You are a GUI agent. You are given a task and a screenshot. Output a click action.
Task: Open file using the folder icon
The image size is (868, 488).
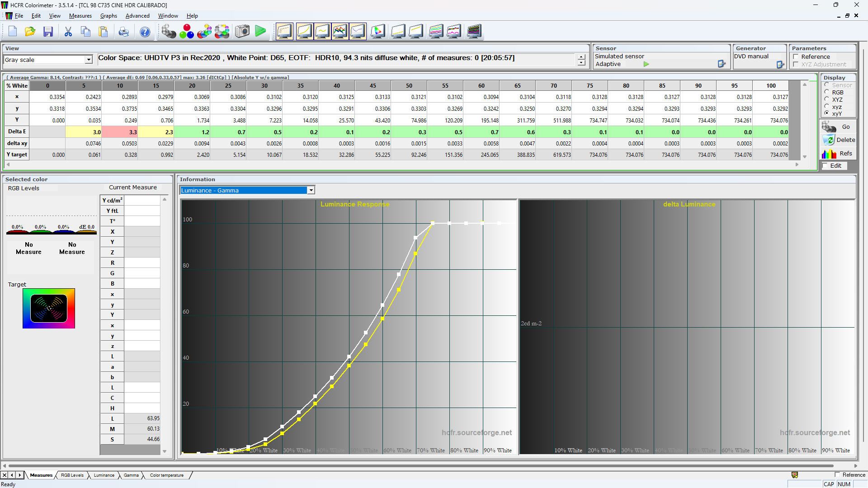tap(30, 32)
